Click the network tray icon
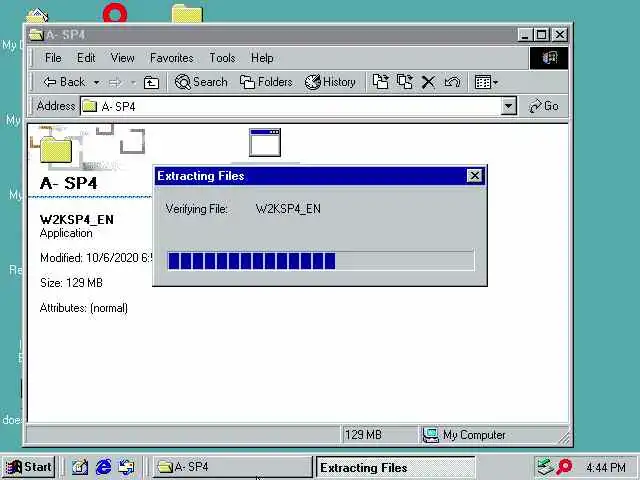Image resolution: width=640 pixels, height=480 pixels. click(x=545, y=467)
